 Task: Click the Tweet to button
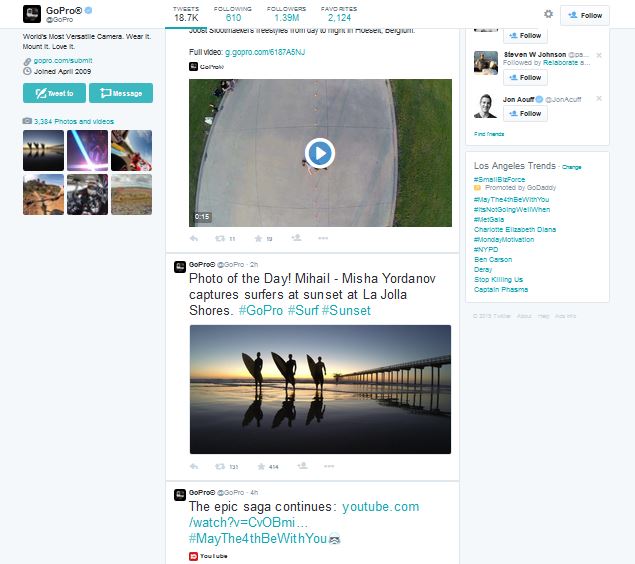pos(53,93)
